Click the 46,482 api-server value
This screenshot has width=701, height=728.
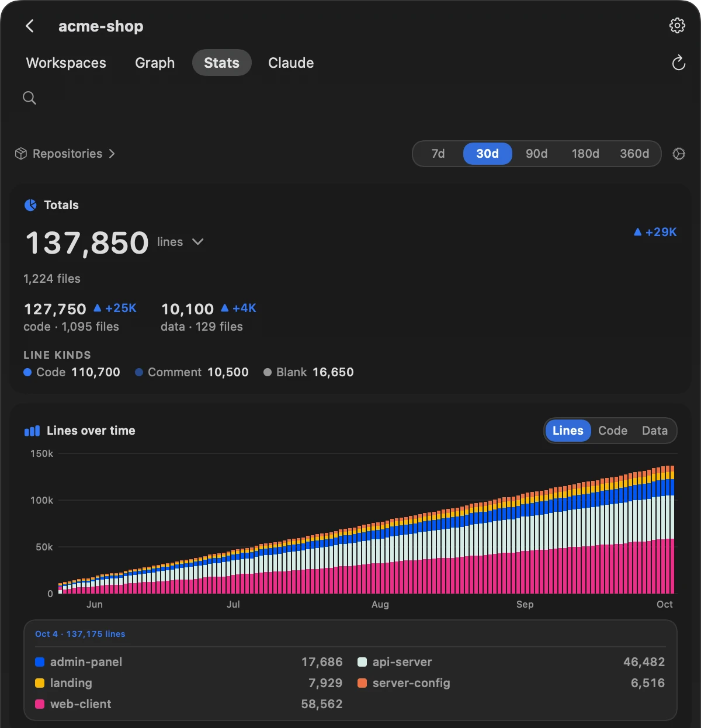coord(644,662)
